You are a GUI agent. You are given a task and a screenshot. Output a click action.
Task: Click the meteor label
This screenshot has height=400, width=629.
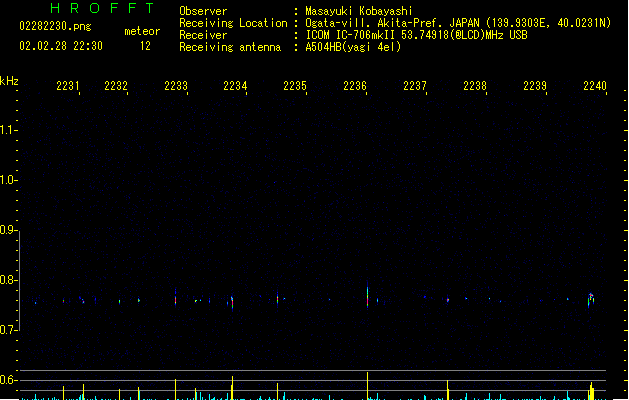142,31
